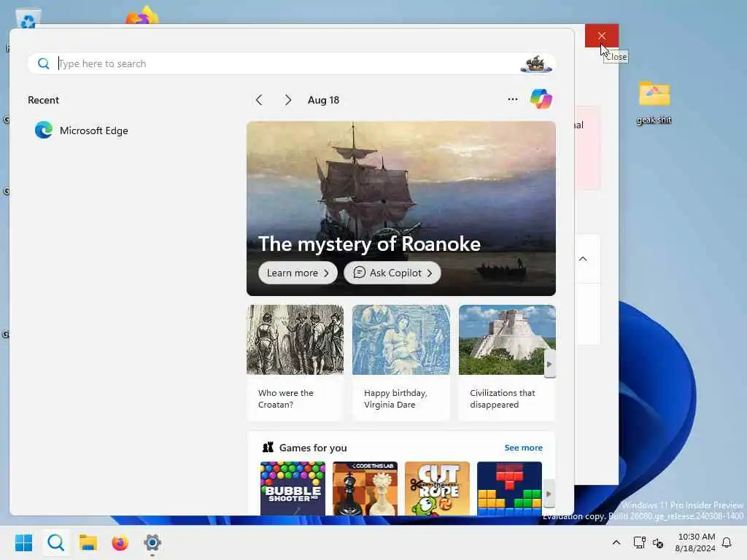Open Who were the Croatan card
This screenshot has width=747, height=560.
click(x=295, y=363)
